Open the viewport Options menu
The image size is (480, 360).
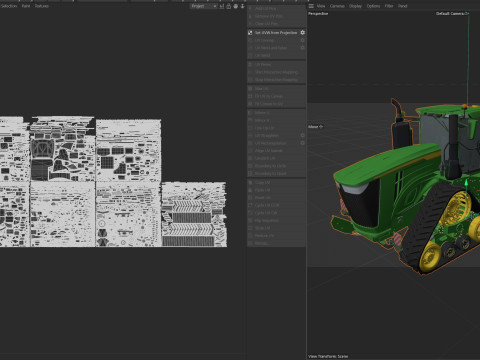pyautogui.click(x=373, y=6)
